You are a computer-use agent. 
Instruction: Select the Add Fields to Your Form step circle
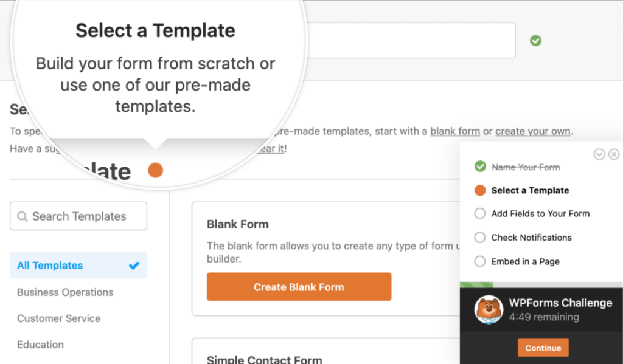click(x=479, y=213)
